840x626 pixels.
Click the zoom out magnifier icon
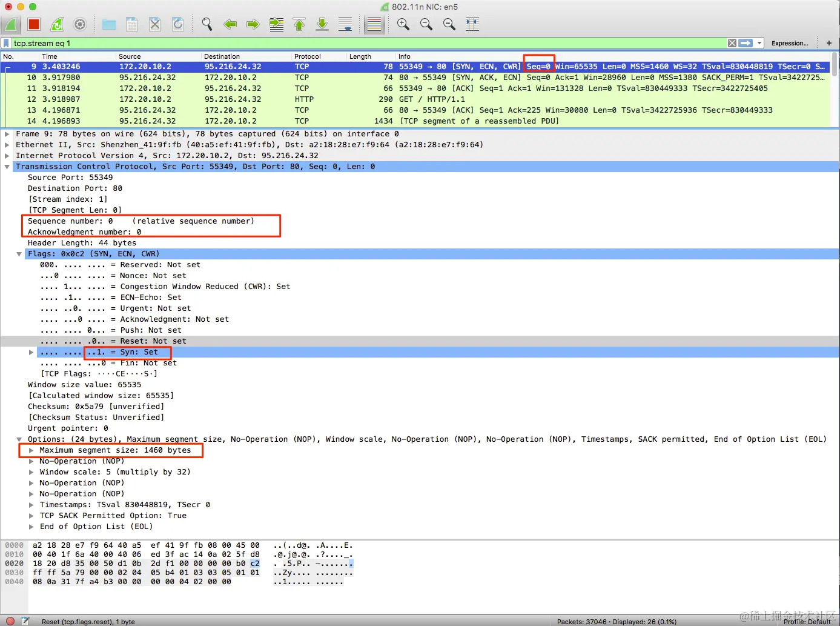[x=426, y=24]
